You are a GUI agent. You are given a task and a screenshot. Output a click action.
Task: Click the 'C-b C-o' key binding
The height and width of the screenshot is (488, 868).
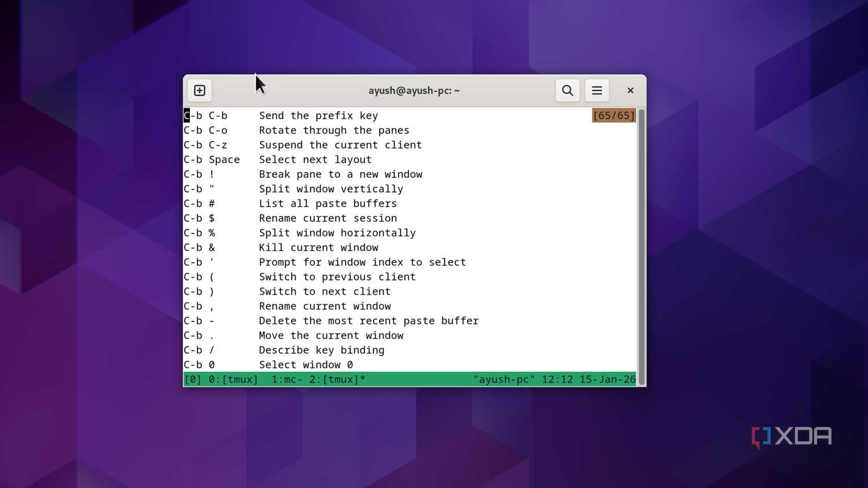click(x=205, y=130)
